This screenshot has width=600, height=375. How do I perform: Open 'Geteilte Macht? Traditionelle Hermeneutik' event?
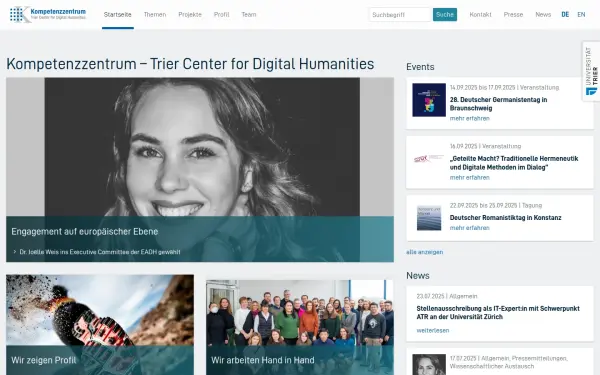pos(514,163)
